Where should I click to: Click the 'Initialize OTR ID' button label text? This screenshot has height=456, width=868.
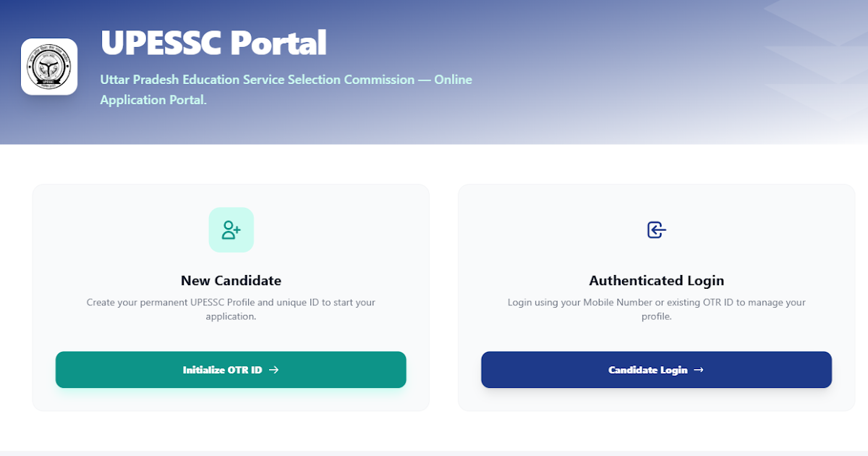[x=222, y=370]
